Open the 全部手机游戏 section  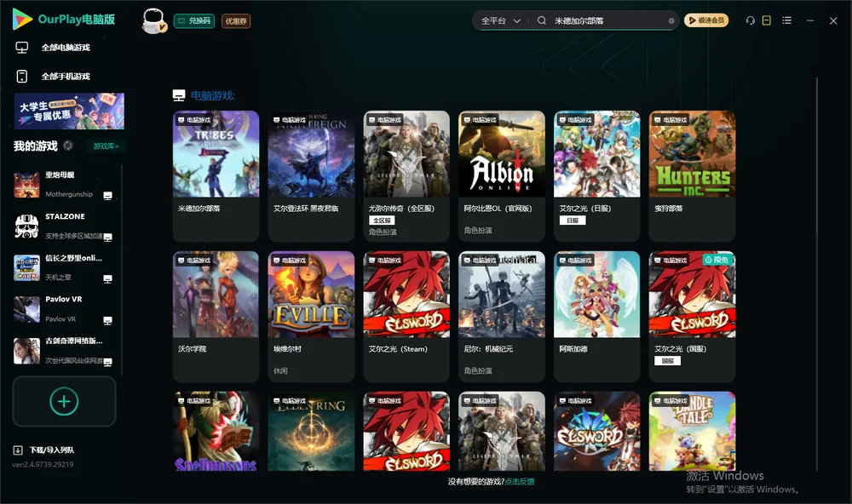66,77
